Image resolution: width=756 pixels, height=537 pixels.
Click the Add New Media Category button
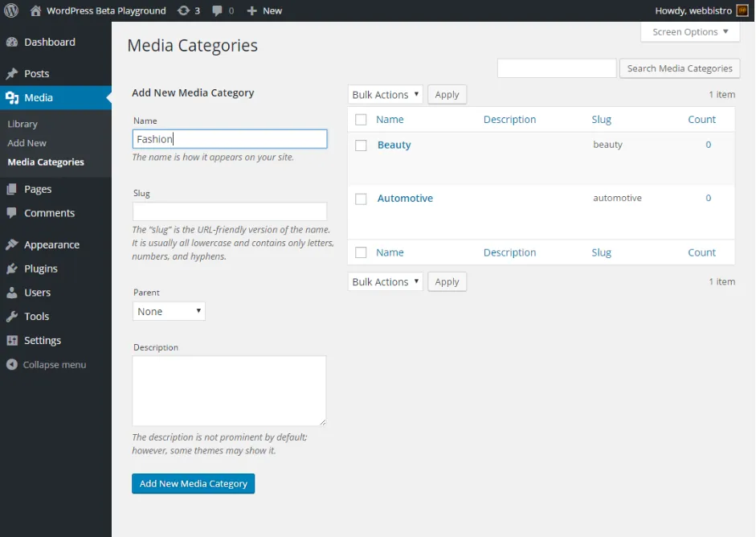pos(194,483)
